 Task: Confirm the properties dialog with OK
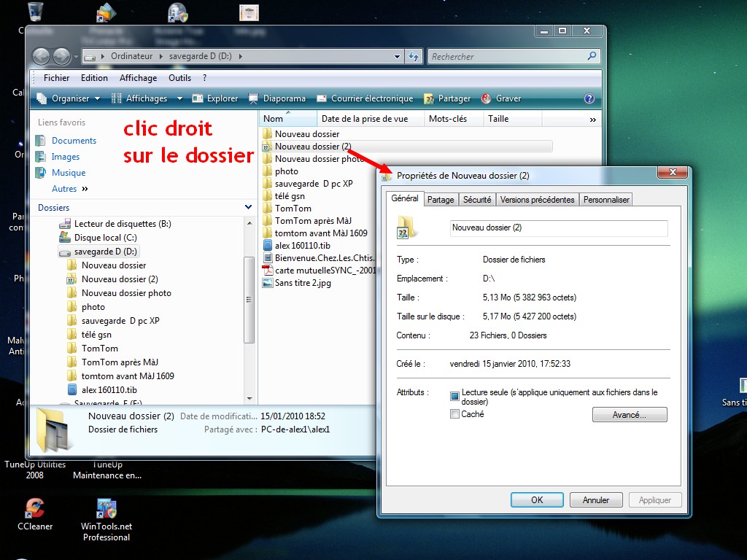[537, 500]
